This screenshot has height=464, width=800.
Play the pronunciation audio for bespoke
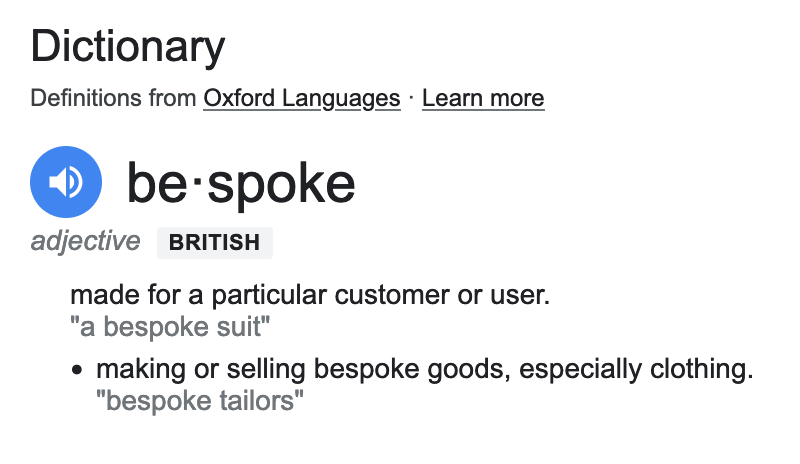click(66, 182)
